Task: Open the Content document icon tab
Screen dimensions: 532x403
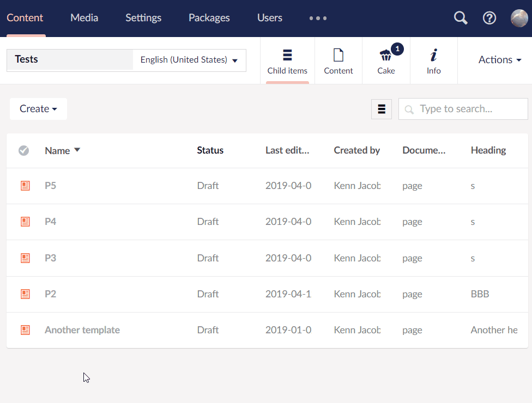Action: coord(338,54)
